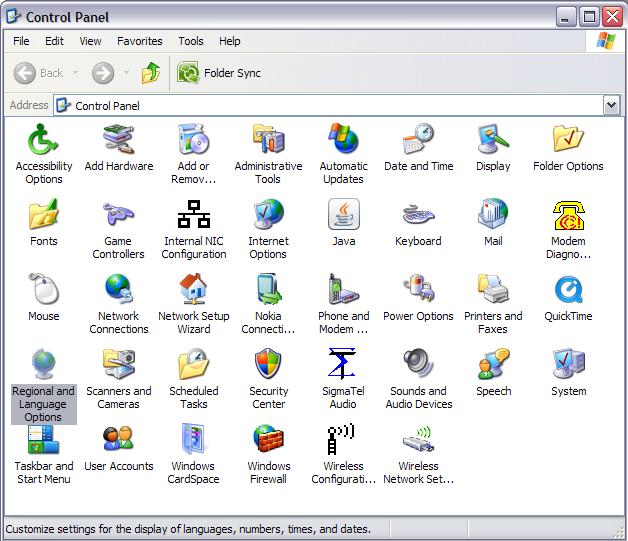Select Printers and Faxes icon
The height and width of the screenshot is (541, 628).
click(x=493, y=289)
